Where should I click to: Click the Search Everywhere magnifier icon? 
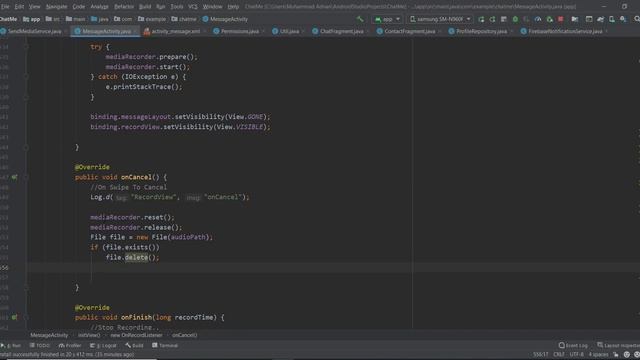coord(636,19)
